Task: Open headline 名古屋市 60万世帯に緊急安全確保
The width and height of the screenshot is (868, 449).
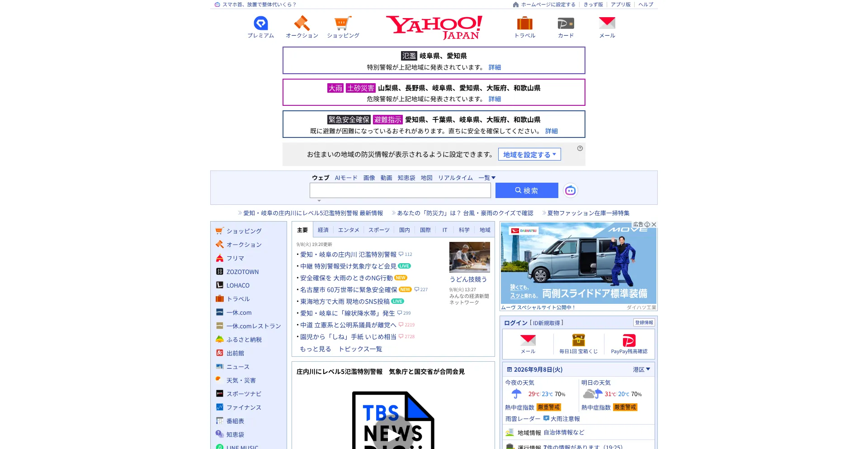Action: (349, 290)
